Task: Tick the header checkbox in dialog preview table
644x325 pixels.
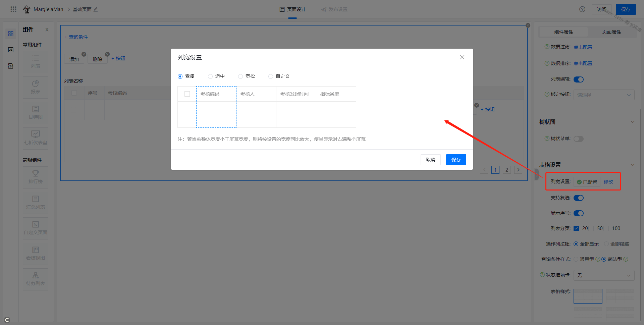Action: pyautogui.click(x=187, y=94)
